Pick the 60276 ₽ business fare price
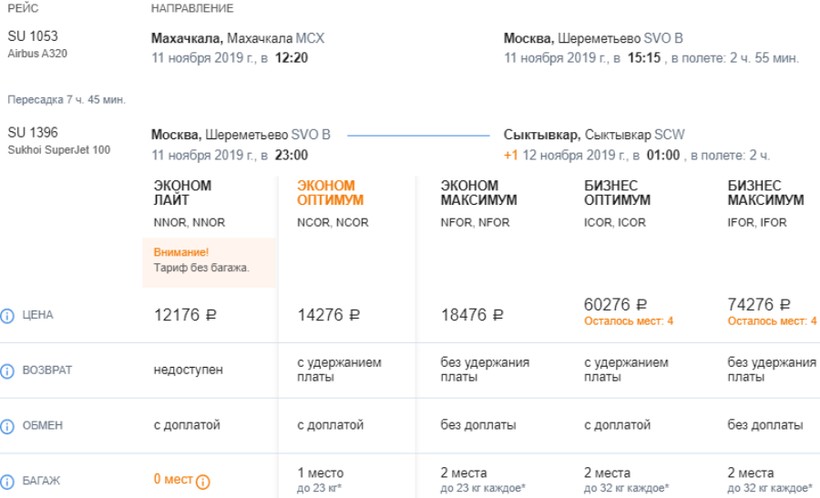This screenshot has height=498, width=820. click(x=615, y=304)
